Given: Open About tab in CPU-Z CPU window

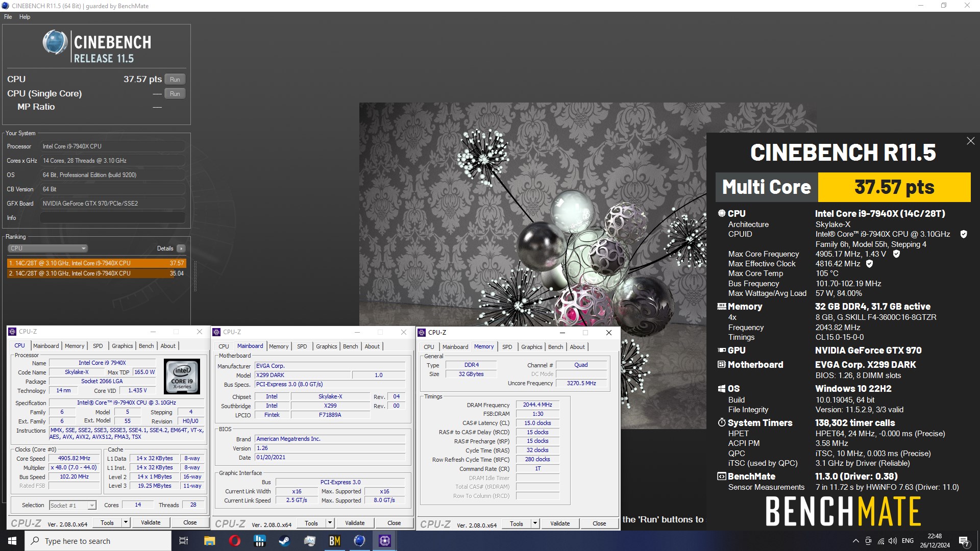Looking at the screenshot, I should pyautogui.click(x=168, y=346).
